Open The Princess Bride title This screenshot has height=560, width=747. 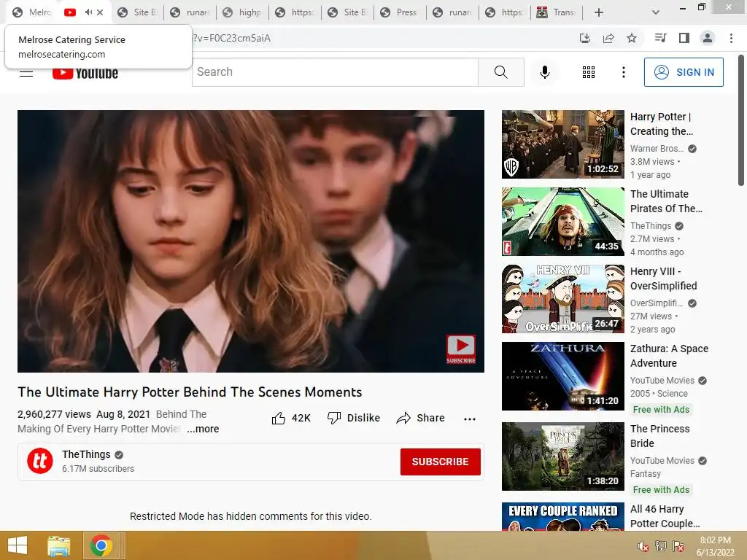(659, 436)
